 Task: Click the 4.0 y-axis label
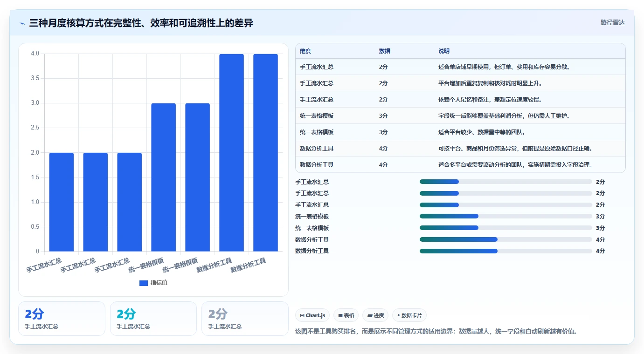pyautogui.click(x=35, y=54)
